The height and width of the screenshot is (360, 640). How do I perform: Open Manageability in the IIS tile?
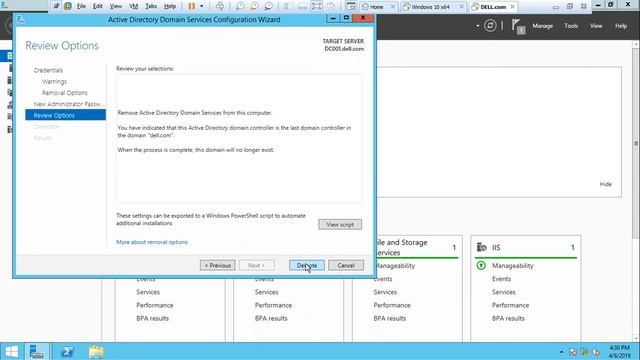click(513, 266)
